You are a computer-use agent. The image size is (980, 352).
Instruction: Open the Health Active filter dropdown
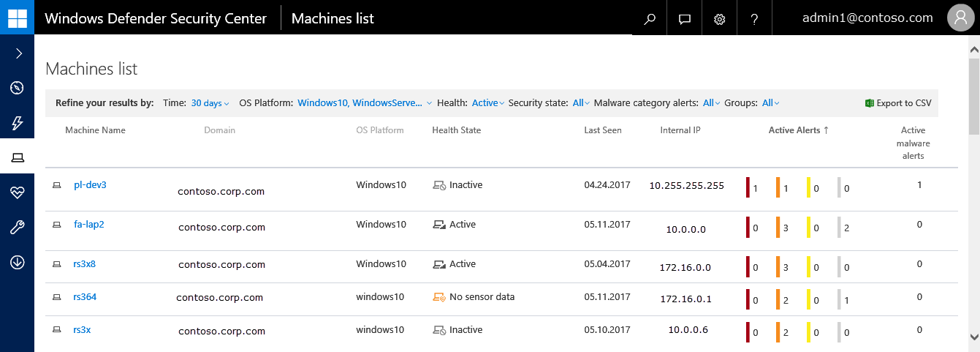[488, 103]
